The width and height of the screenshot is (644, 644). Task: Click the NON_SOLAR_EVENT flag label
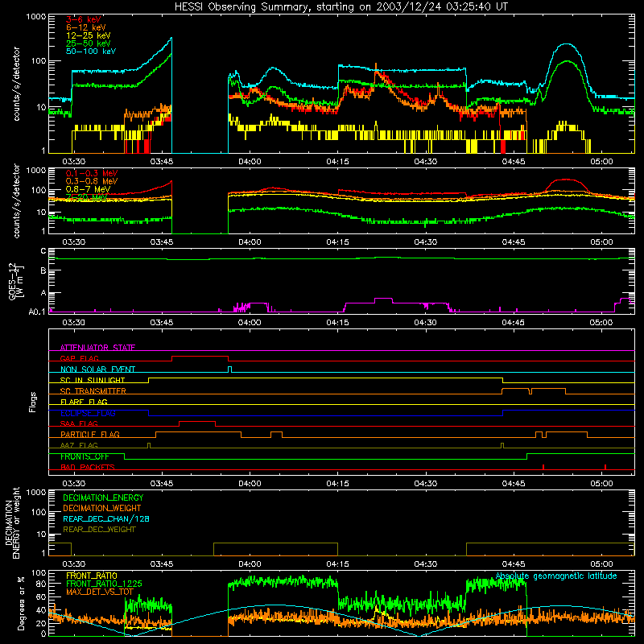pyautogui.click(x=97, y=369)
